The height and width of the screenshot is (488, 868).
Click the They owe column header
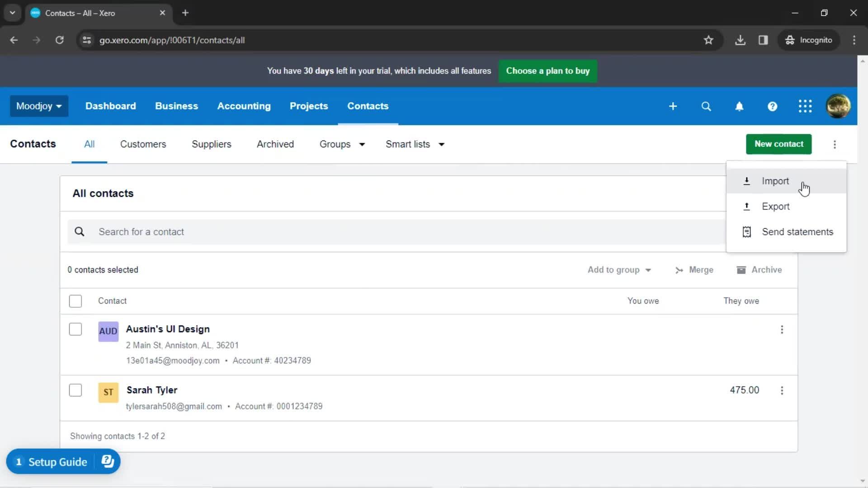point(741,301)
